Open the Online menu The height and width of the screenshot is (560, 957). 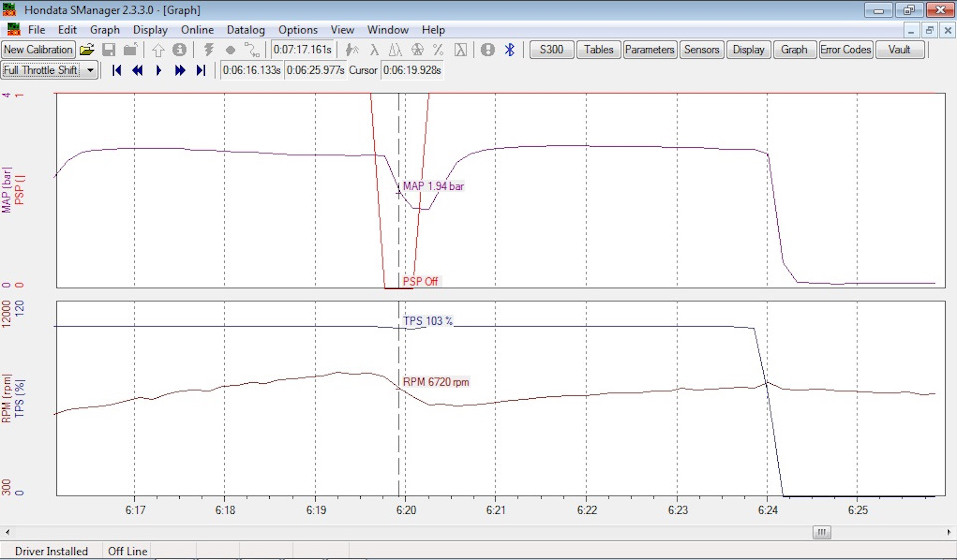(197, 29)
